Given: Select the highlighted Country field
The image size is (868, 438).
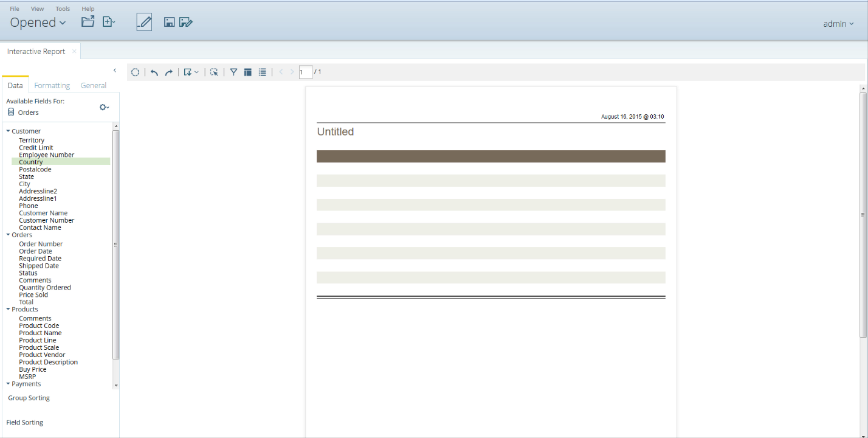Looking at the screenshot, I should point(61,162).
